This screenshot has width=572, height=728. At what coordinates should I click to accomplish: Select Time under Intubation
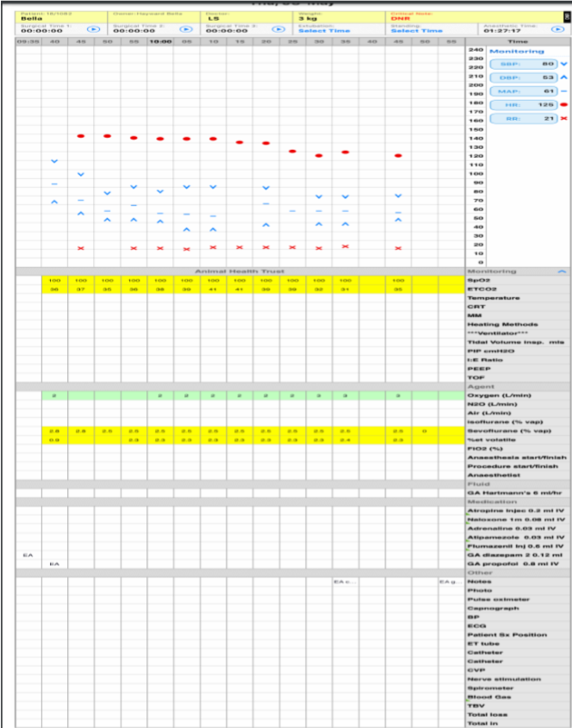pos(325,30)
